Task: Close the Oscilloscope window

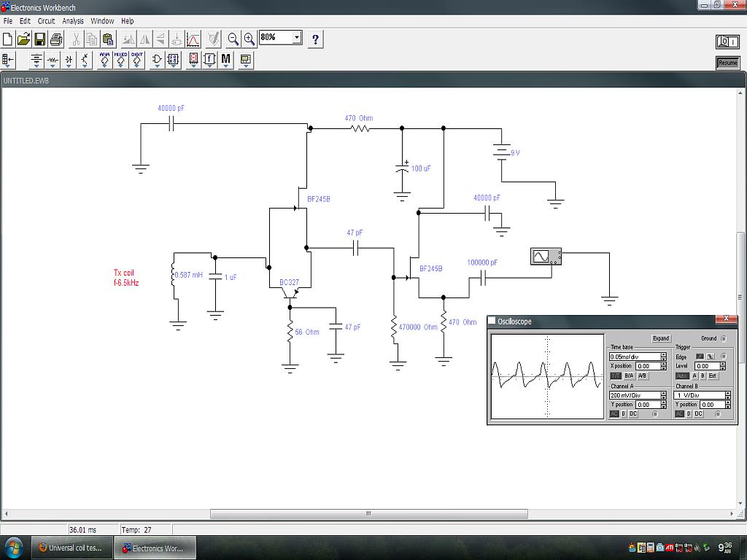Action: point(726,319)
